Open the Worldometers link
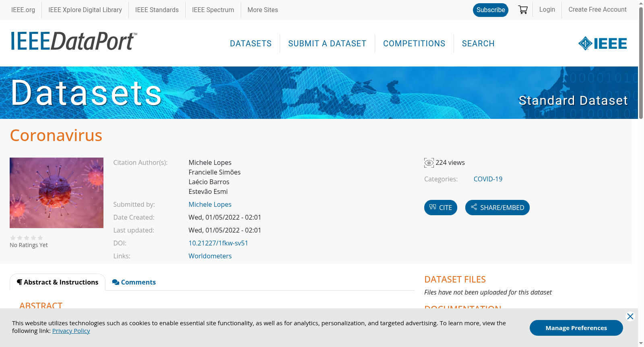The image size is (644, 347). click(210, 256)
